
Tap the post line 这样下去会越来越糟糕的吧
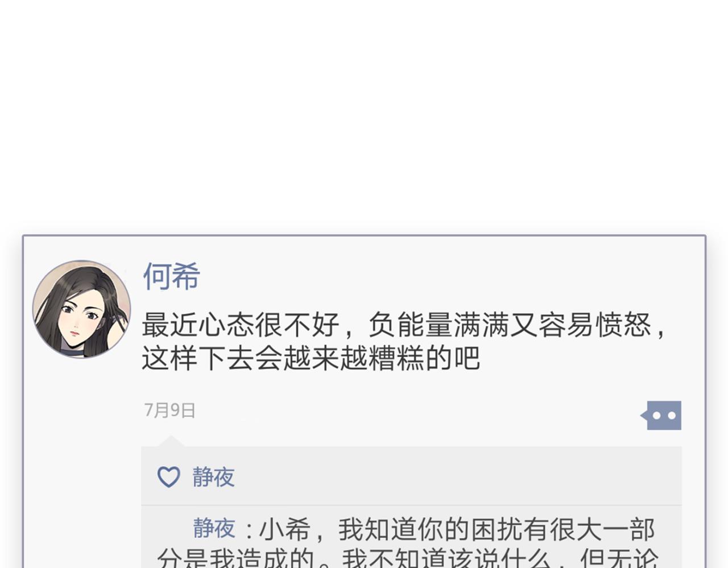pos(311,358)
